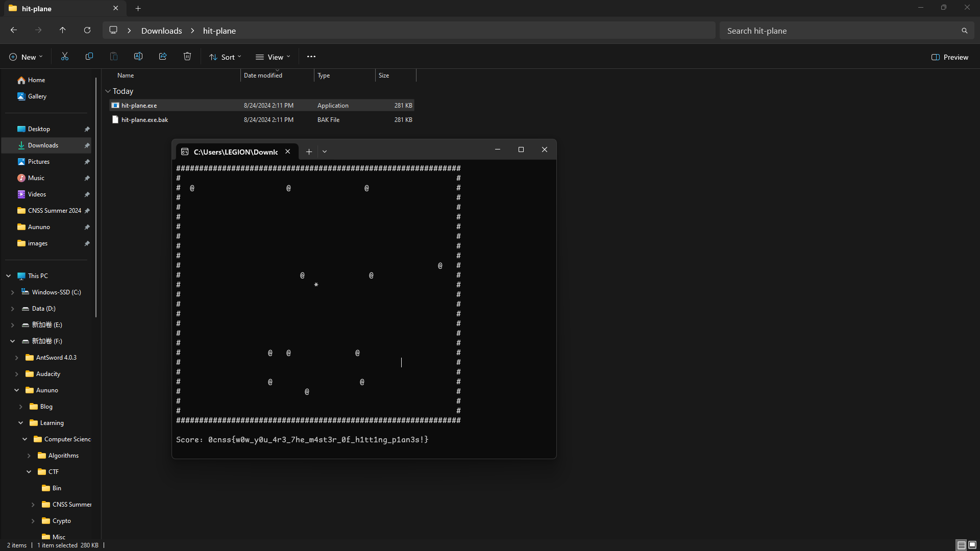Click the hit-plane Explorer tab title
The height and width of the screenshot is (551, 980).
pyautogui.click(x=36, y=9)
